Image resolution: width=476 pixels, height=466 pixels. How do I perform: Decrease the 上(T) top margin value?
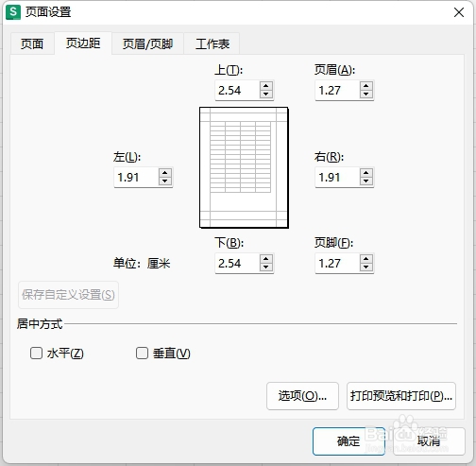(x=266, y=95)
